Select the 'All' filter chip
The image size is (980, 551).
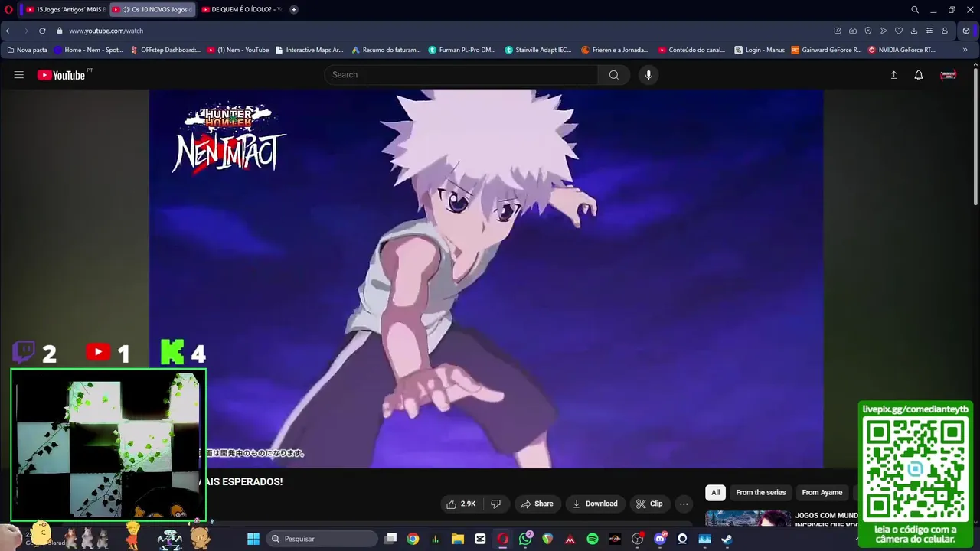[x=715, y=493]
